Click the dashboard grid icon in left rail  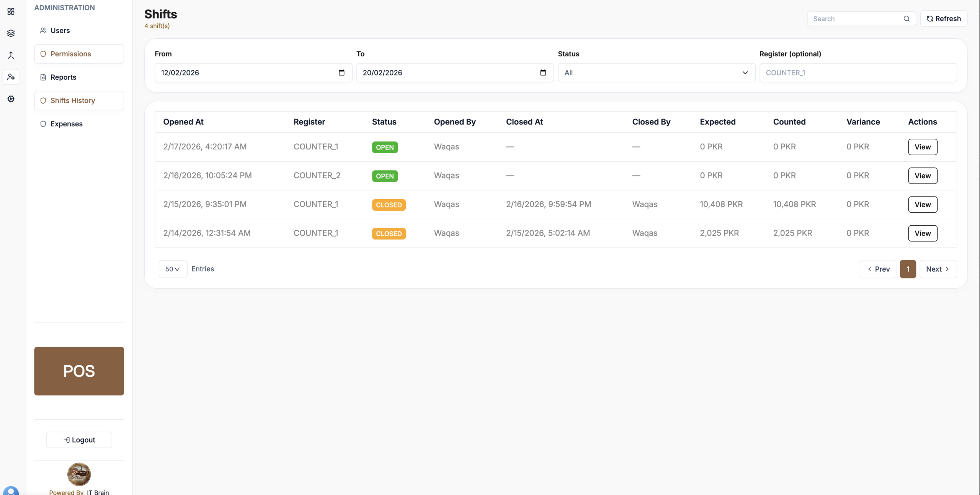(x=11, y=11)
